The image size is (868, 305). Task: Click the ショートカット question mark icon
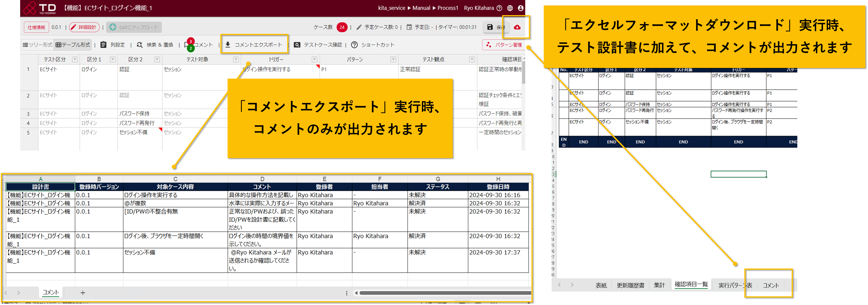click(354, 45)
